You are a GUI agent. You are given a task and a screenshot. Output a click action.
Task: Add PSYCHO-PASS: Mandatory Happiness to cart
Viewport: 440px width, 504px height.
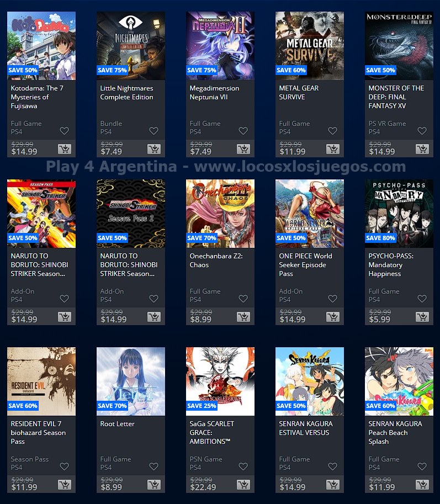(422, 317)
